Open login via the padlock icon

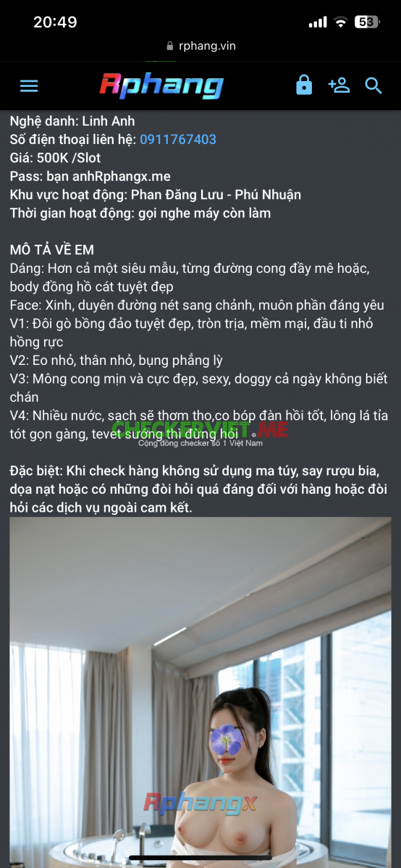tap(303, 86)
